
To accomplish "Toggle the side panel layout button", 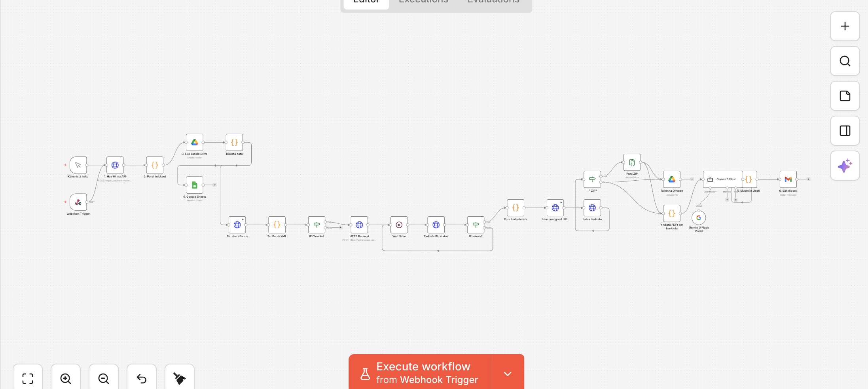I will coord(845,131).
